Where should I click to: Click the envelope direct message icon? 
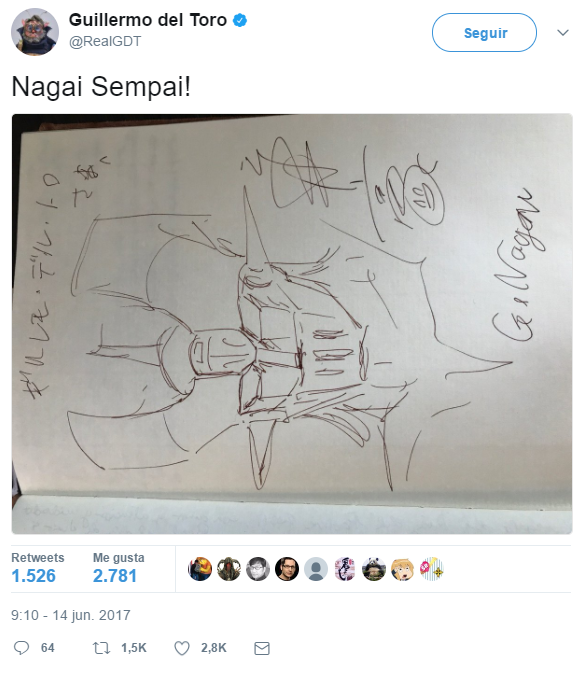point(262,648)
